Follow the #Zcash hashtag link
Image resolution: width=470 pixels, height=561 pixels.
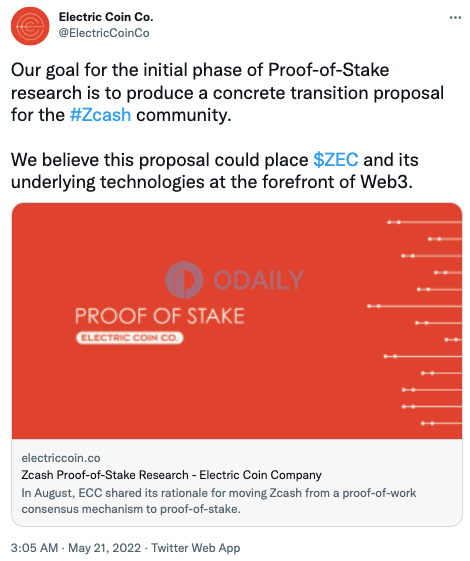click(x=100, y=115)
